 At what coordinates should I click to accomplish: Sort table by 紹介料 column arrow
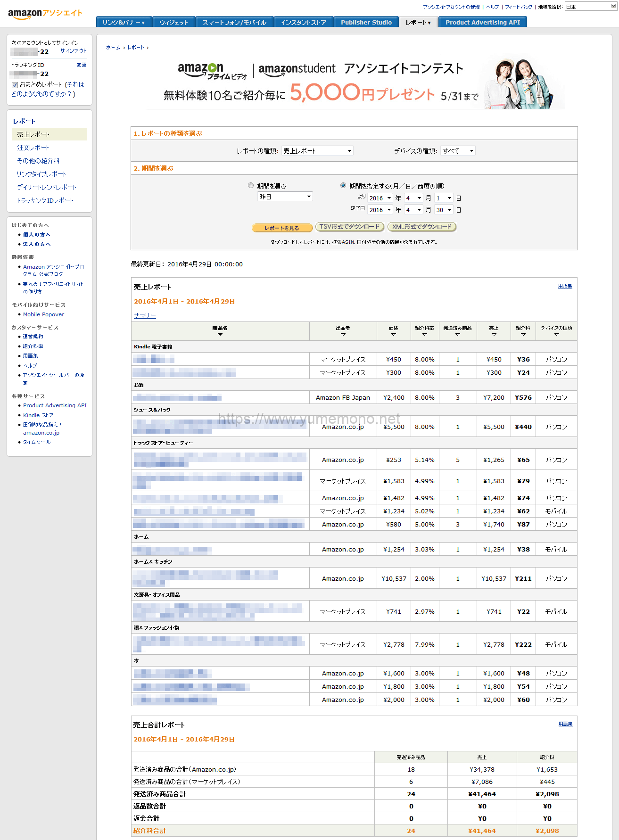(523, 335)
